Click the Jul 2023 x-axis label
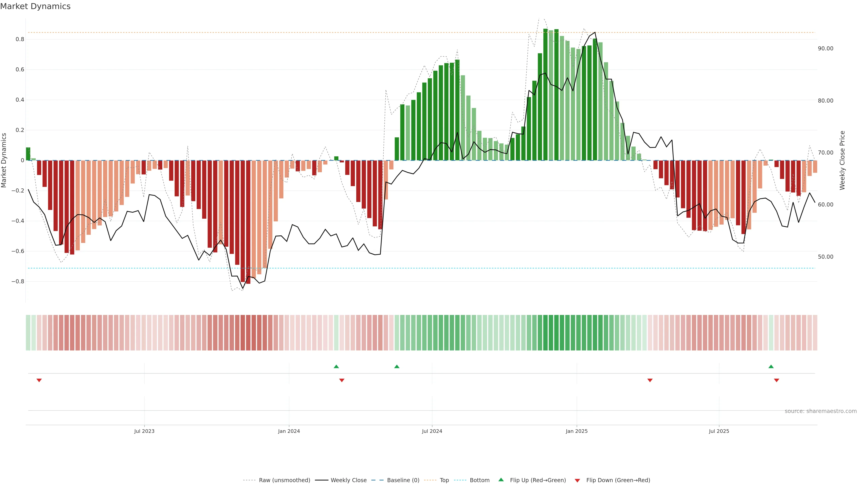This screenshot has height=488, width=868. [144, 431]
